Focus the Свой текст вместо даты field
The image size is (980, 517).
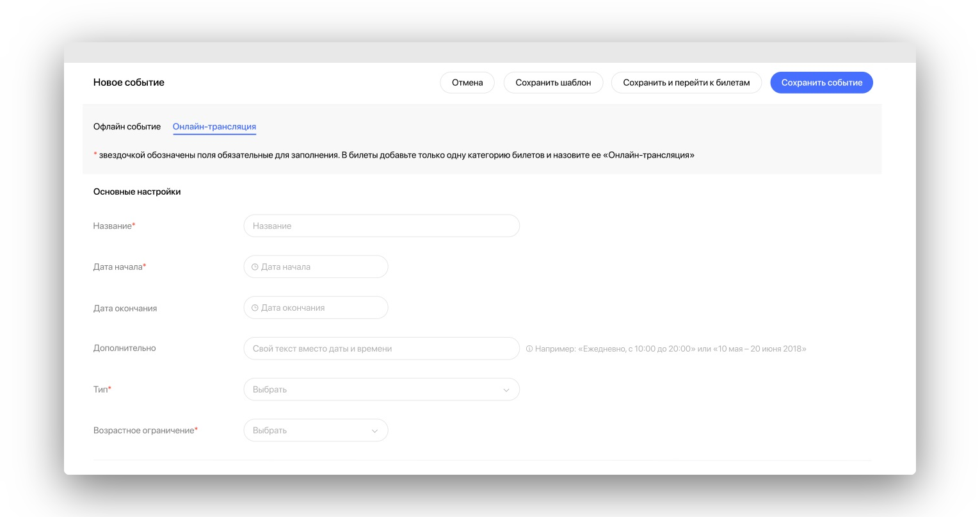(x=382, y=349)
